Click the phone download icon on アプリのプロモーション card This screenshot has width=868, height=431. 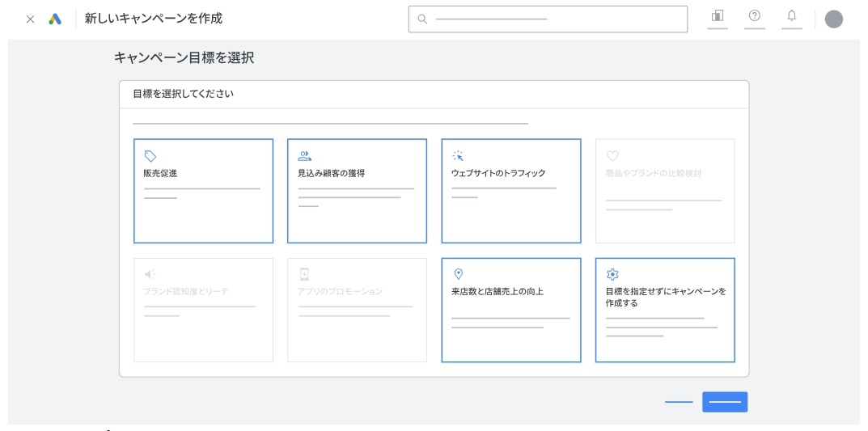click(x=304, y=274)
